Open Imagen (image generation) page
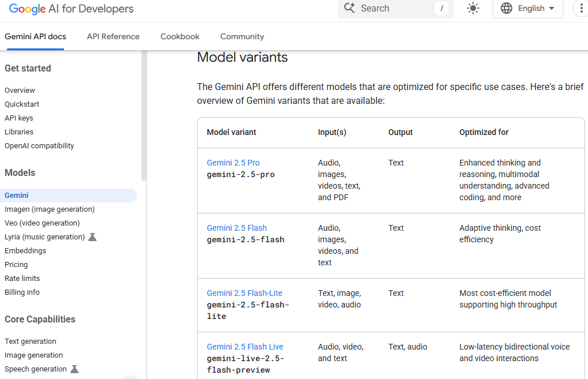This screenshot has width=588, height=379. pos(50,209)
